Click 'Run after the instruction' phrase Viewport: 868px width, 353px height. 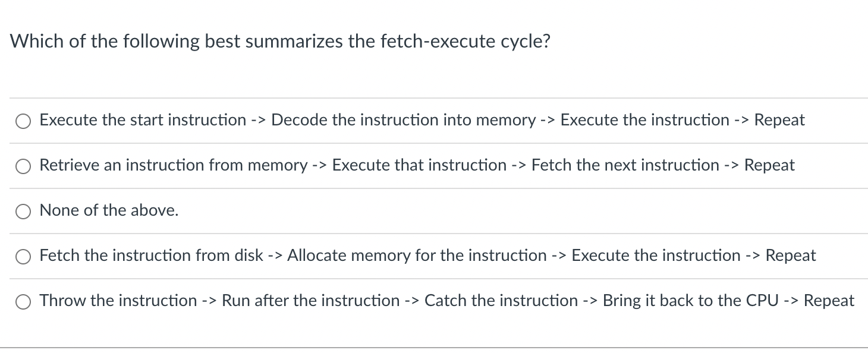click(x=311, y=301)
